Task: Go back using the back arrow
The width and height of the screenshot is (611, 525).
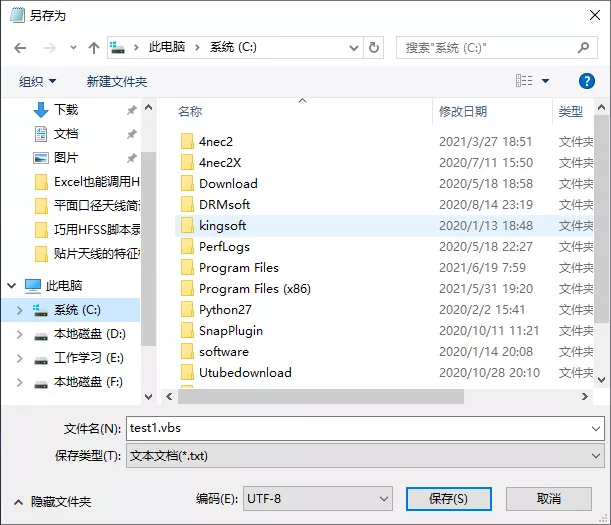Action: point(20,48)
